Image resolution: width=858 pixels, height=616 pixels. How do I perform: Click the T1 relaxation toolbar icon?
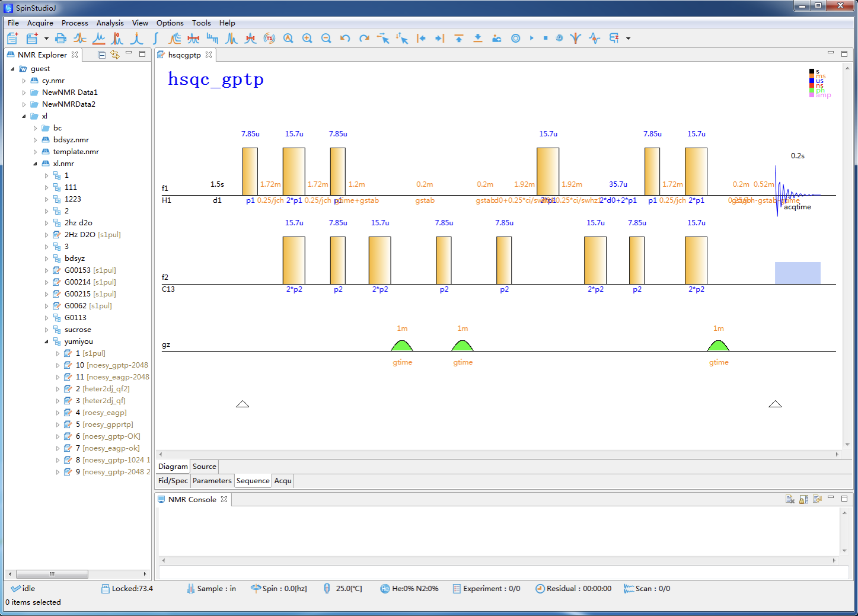click(x=269, y=39)
